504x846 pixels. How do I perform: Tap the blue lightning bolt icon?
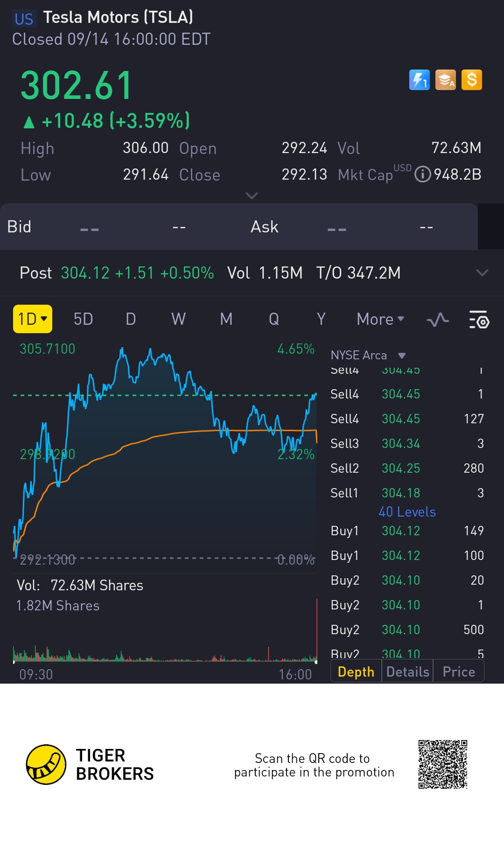pyautogui.click(x=419, y=80)
